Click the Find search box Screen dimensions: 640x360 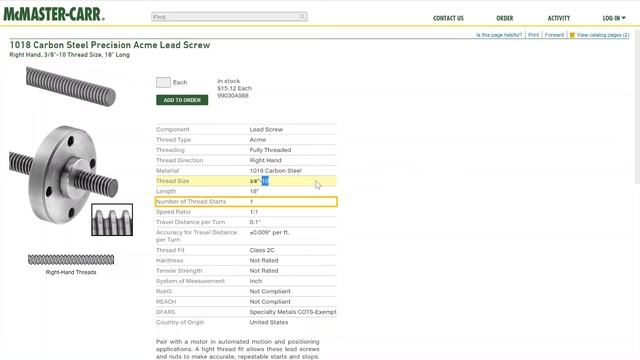coord(229,17)
